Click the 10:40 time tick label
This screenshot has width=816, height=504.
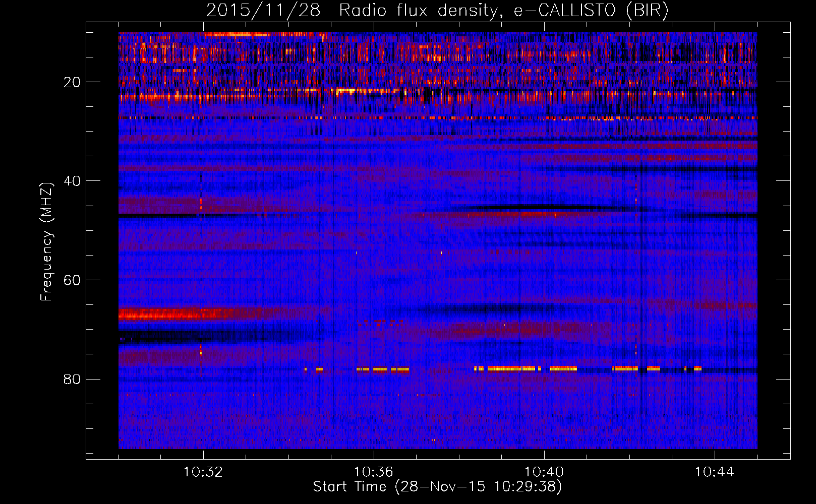(544, 472)
